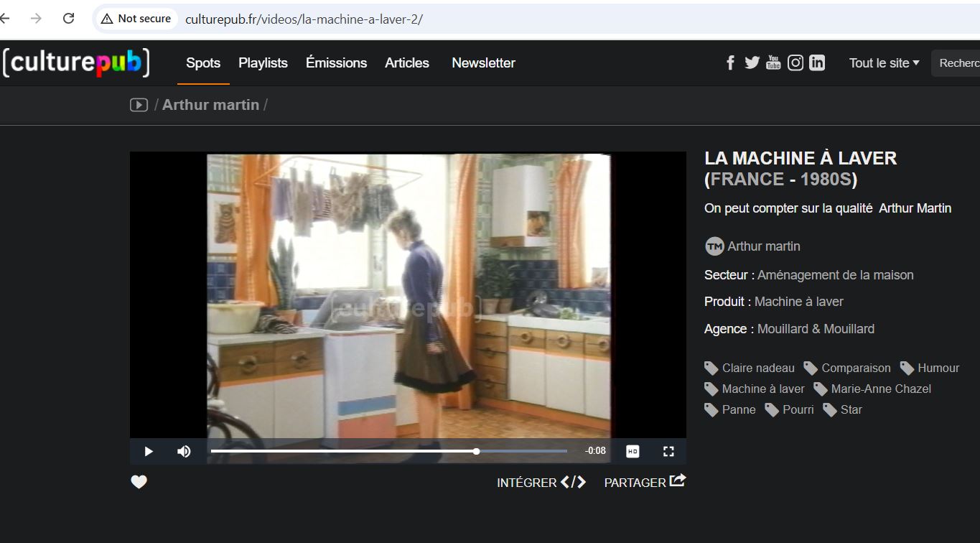Select the Panne tag
The width and height of the screenshot is (980, 543).
tap(730, 409)
